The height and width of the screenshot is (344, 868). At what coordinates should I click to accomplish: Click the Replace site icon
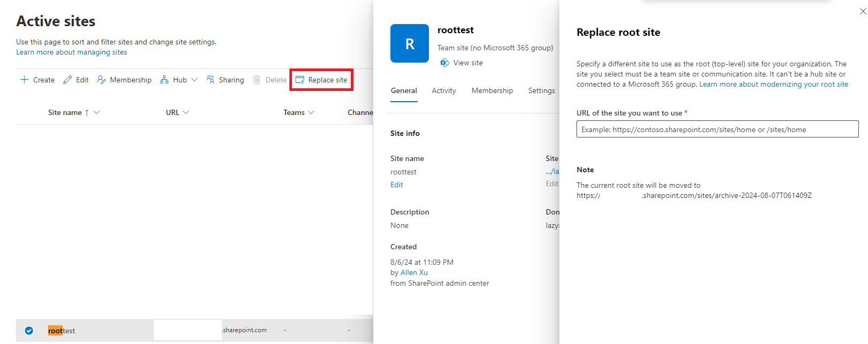click(300, 80)
